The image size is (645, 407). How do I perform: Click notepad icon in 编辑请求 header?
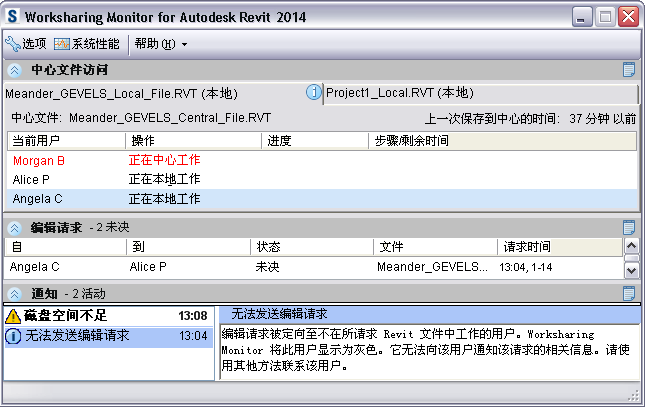click(x=629, y=227)
